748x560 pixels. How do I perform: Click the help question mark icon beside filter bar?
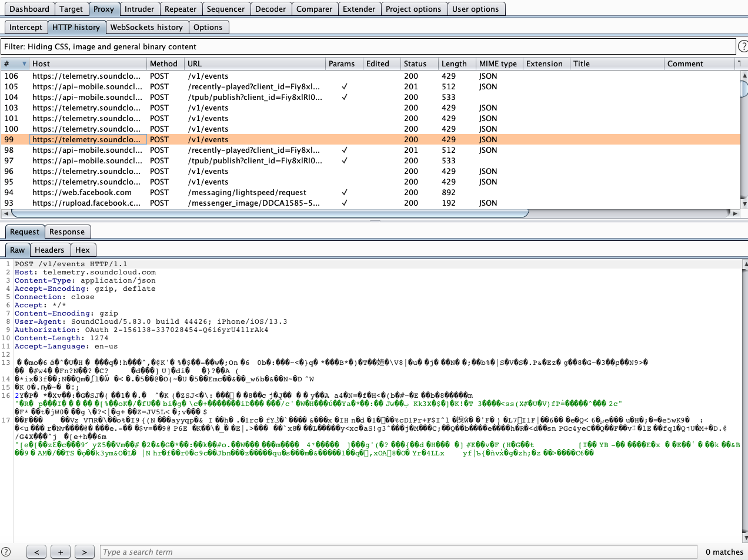[x=743, y=46]
